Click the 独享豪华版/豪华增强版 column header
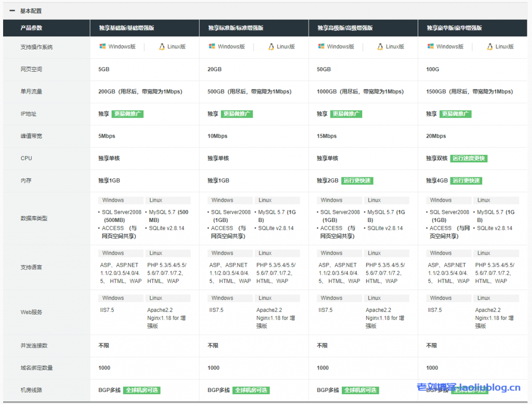Viewport: 532px width, 404px height. [454, 28]
